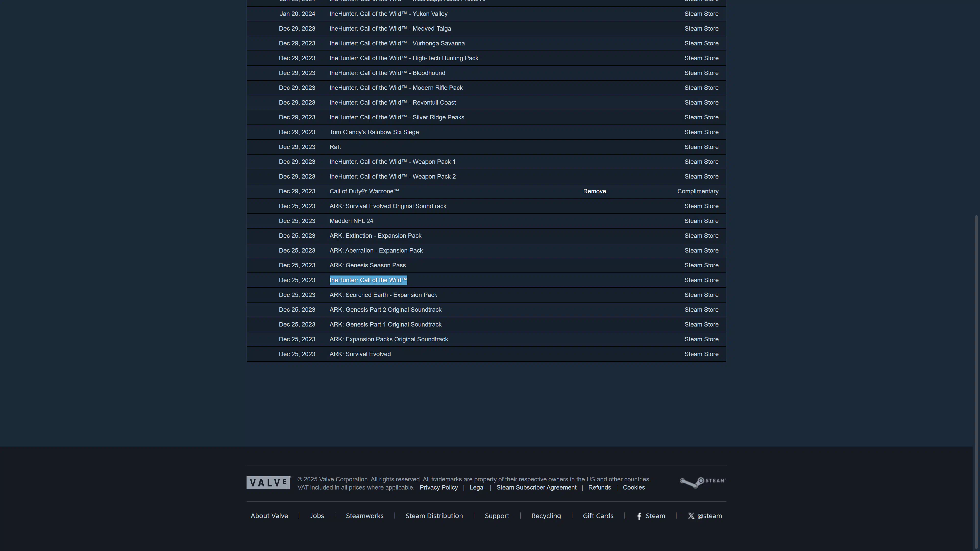Screen dimensions: 980x551
Task: Click the page vertical scrollbar thumb
Action: [976, 382]
